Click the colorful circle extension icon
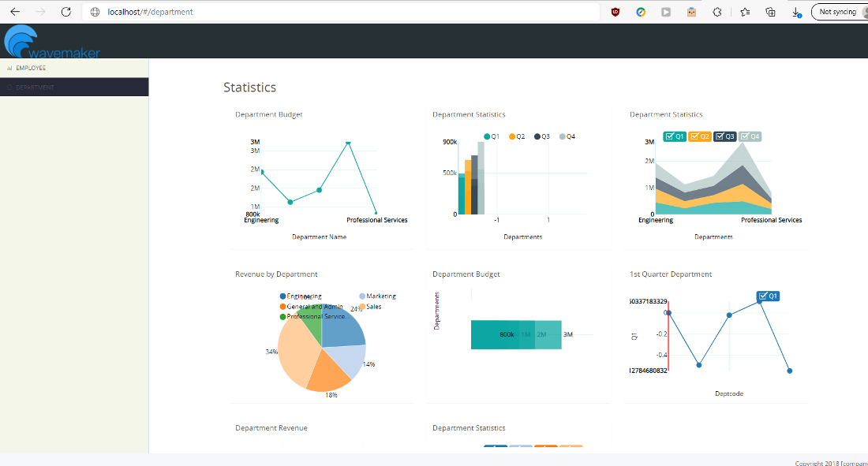 point(640,12)
